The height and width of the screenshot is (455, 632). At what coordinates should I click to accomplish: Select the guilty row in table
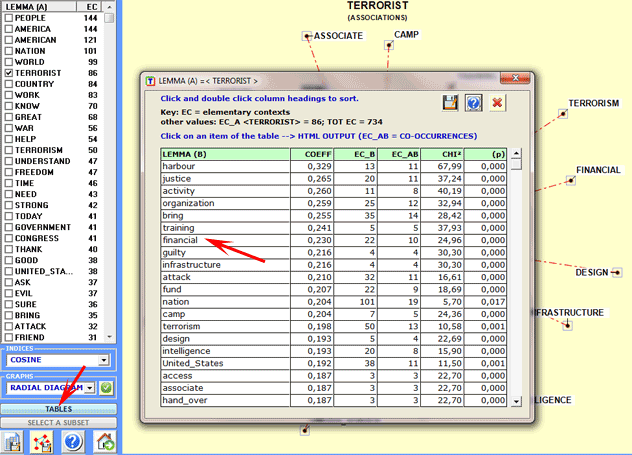[334, 253]
